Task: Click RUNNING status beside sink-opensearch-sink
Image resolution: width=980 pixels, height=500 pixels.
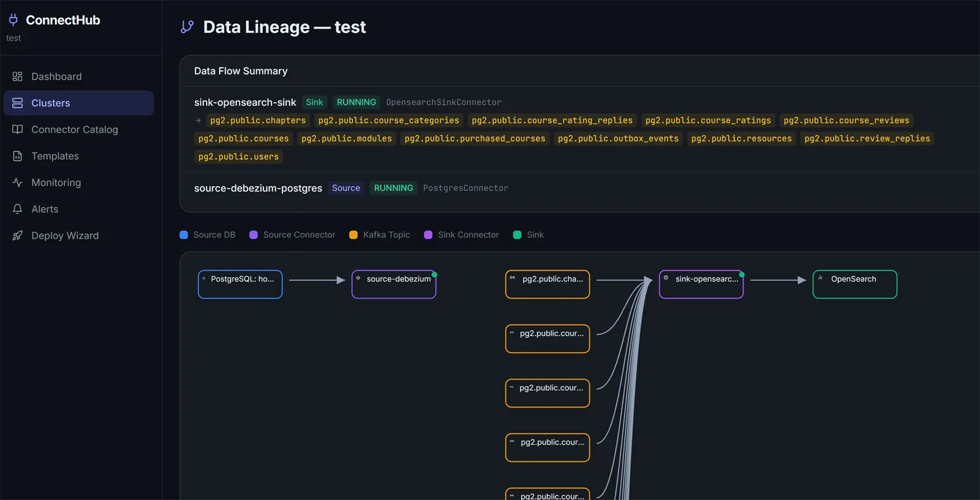Action: tap(356, 102)
